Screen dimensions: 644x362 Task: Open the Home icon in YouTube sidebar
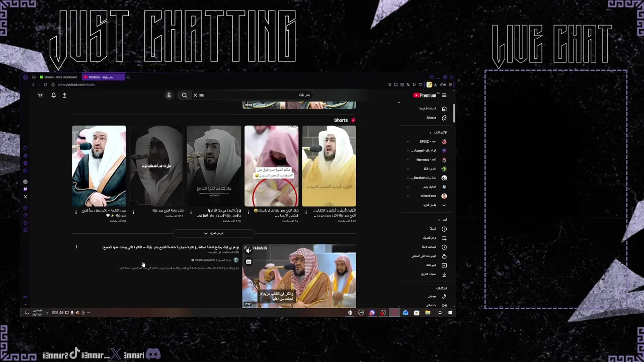[444, 109]
